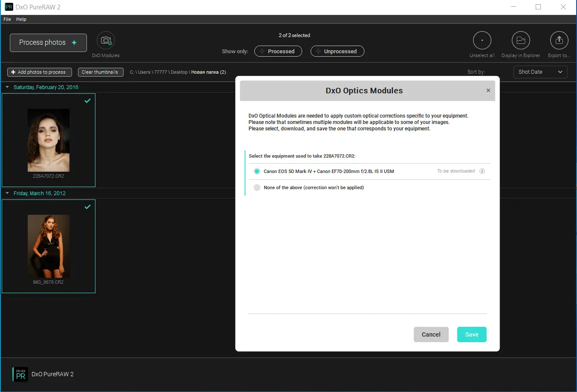This screenshot has width=577, height=392.
Task: Click the IMG_8678.CR2 file name label
Action: tap(49, 282)
